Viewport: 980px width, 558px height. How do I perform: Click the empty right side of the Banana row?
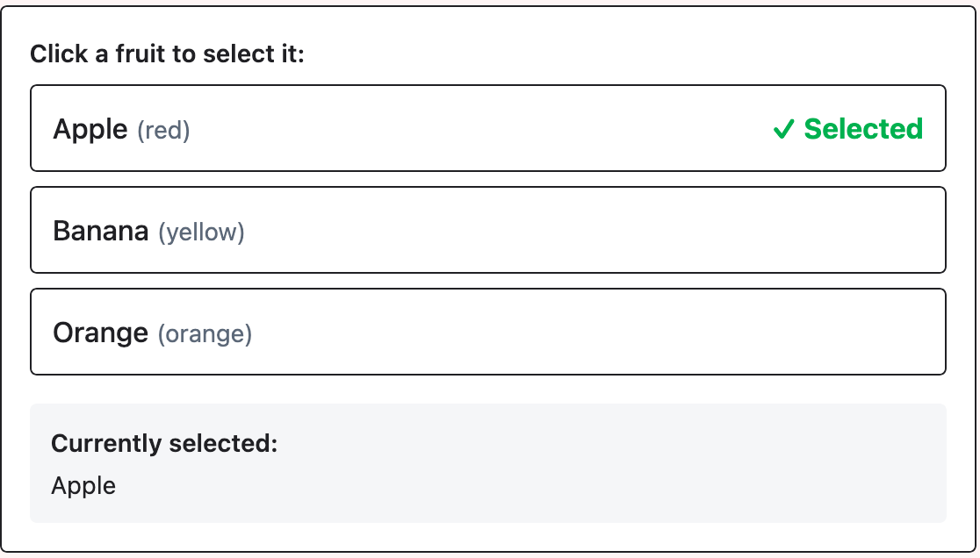point(746,230)
